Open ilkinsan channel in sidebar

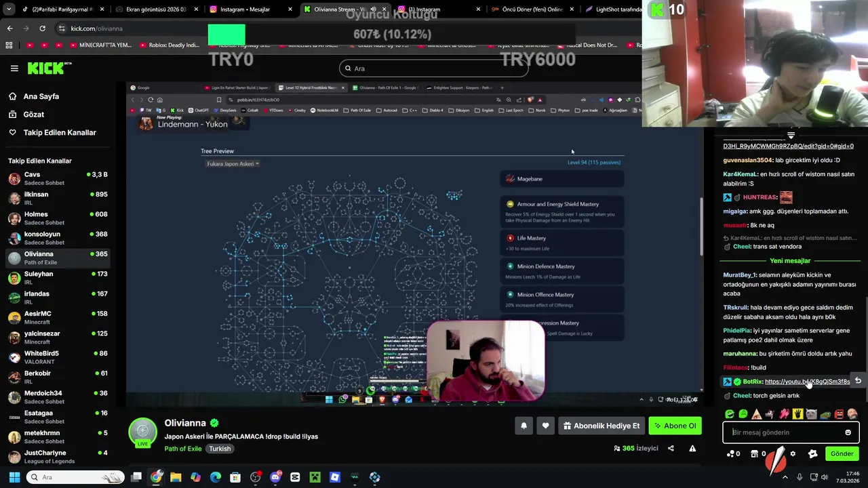click(58, 198)
